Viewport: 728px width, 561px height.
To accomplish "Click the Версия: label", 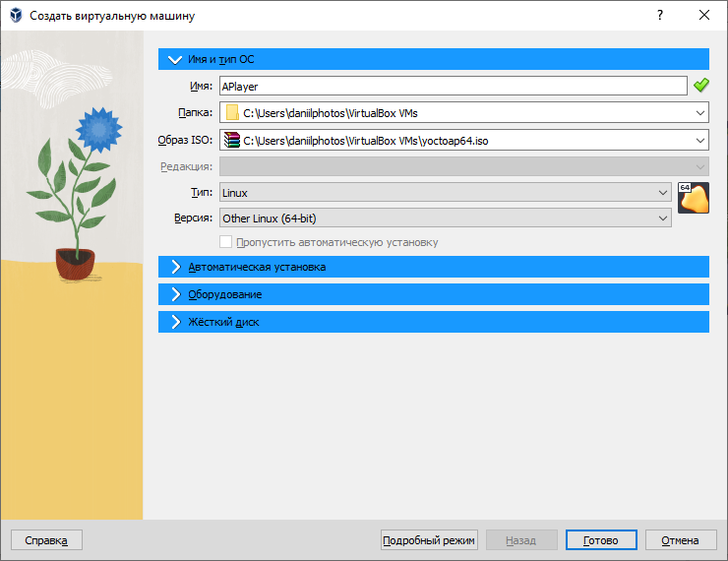I will pos(193,218).
